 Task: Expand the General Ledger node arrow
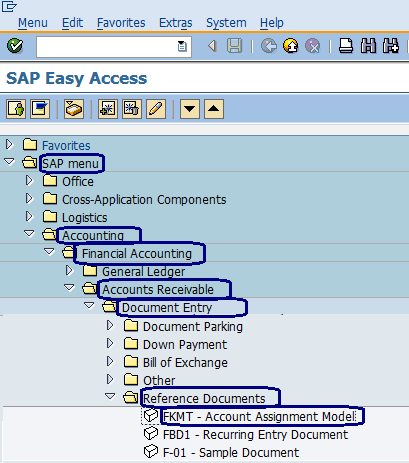pyautogui.click(x=69, y=271)
